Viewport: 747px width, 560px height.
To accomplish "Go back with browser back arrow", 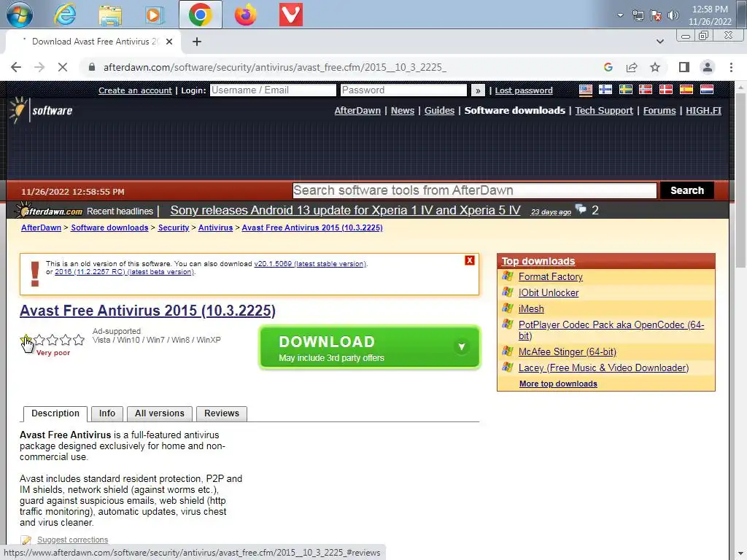I will coord(16,67).
